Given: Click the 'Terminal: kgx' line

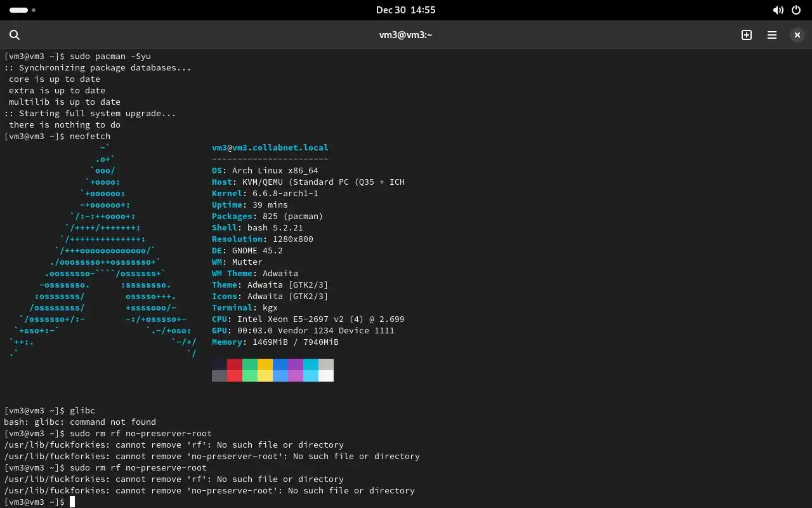Looking at the screenshot, I should coord(245,308).
